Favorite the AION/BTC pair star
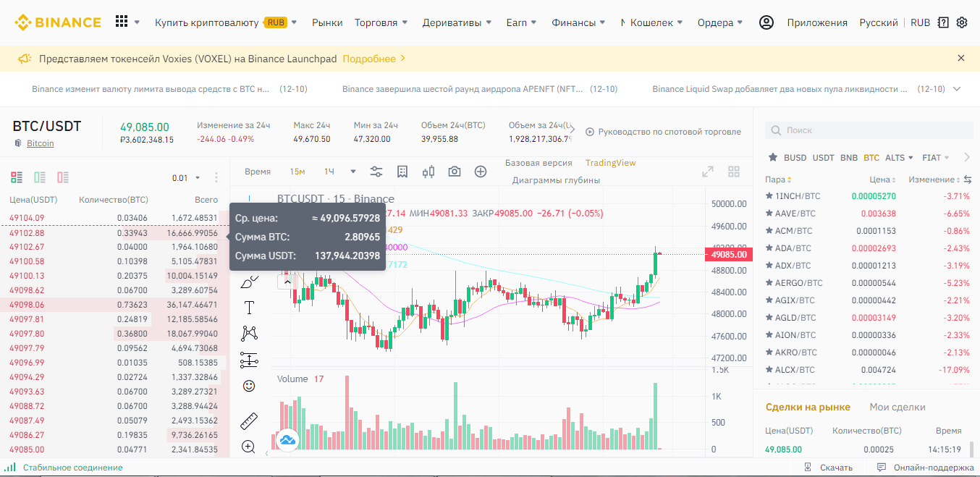 click(x=769, y=335)
